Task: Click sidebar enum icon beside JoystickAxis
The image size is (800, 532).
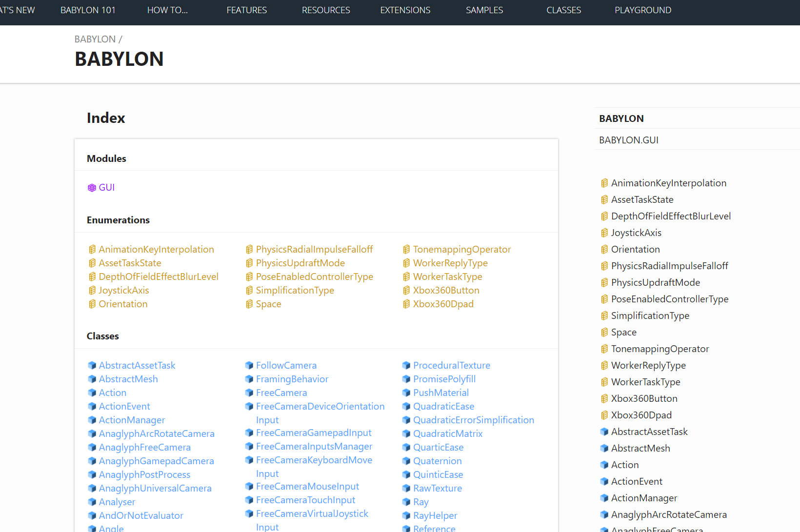Action: click(604, 233)
